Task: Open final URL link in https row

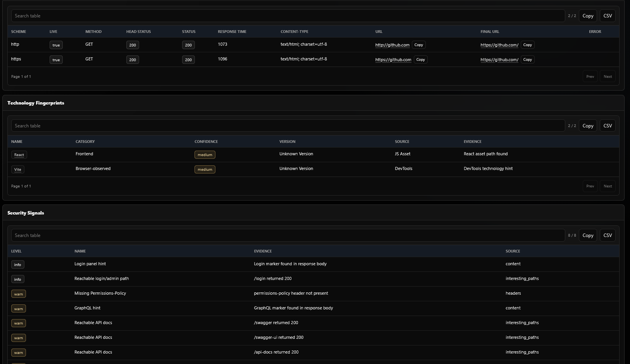Action: point(499,60)
